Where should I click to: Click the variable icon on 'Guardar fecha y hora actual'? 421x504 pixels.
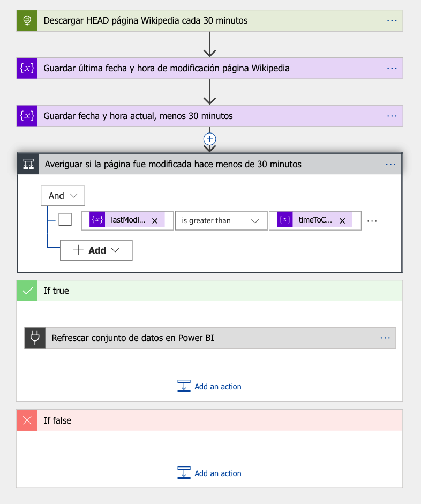27,116
